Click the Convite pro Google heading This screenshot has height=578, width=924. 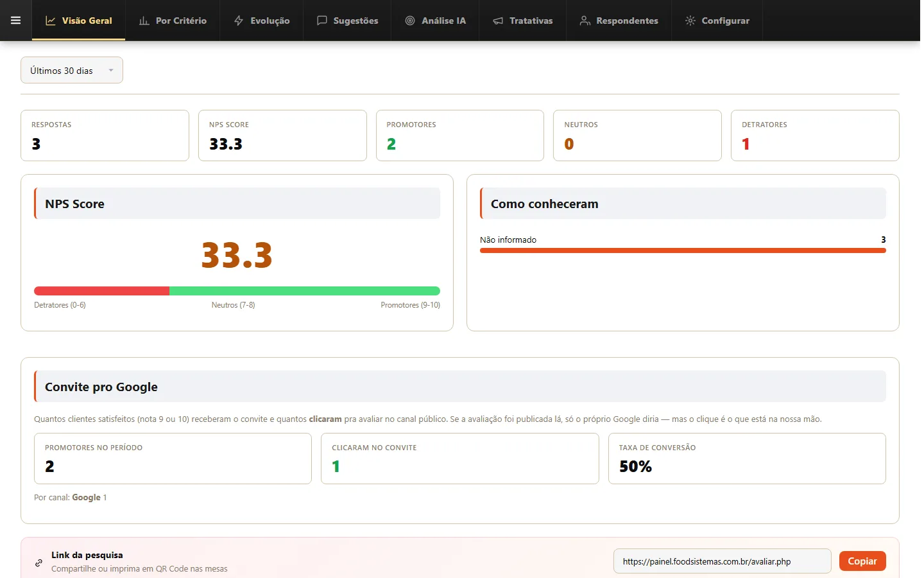pos(101,387)
